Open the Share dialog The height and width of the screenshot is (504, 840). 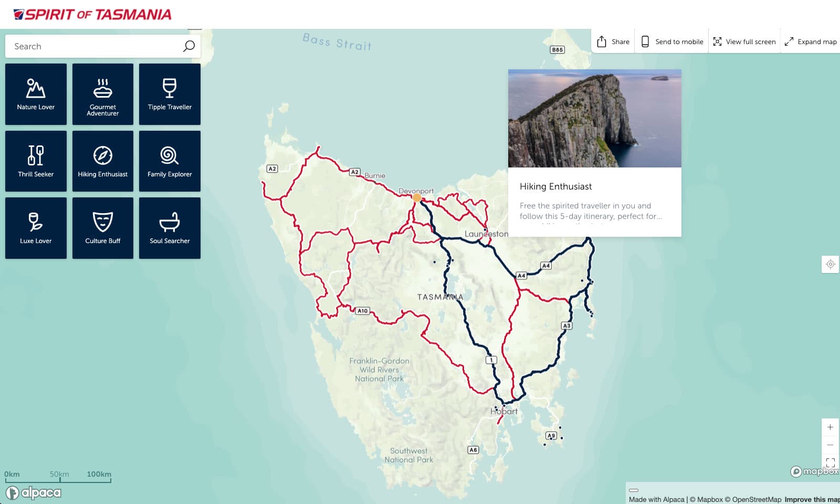click(x=612, y=41)
